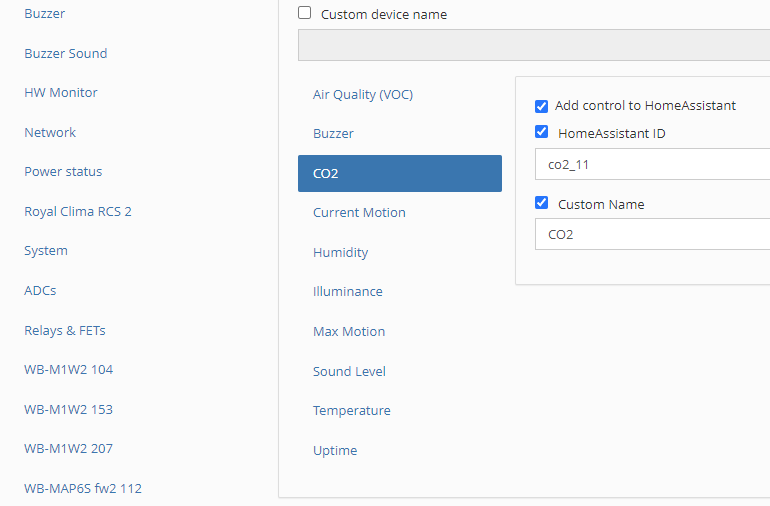Open the HW Monitor device
The width and height of the screenshot is (770, 506).
[x=61, y=93]
